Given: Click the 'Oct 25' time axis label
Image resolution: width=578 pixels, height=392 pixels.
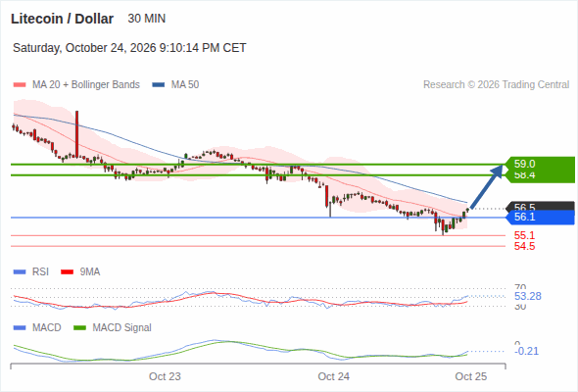Looking at the screenshot, I should 471,376.
